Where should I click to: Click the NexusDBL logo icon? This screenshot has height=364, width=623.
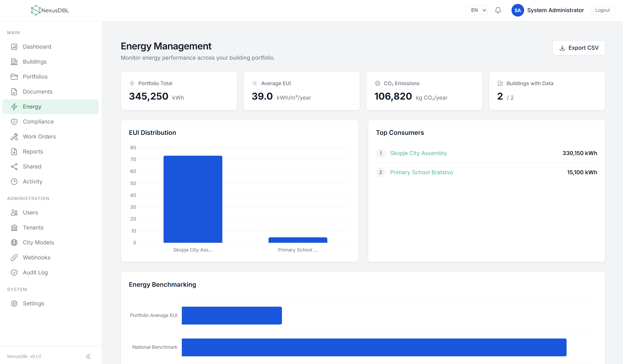36,10
